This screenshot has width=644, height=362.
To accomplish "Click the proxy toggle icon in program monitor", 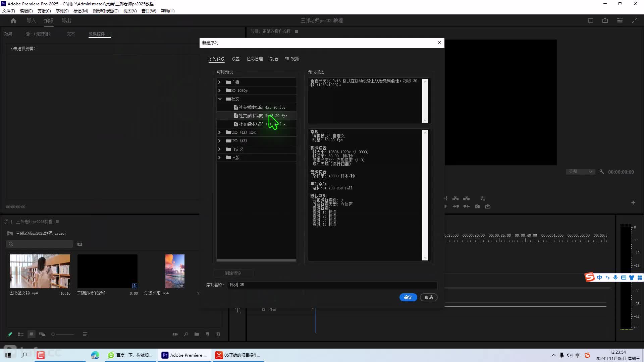I will [483, 198].
